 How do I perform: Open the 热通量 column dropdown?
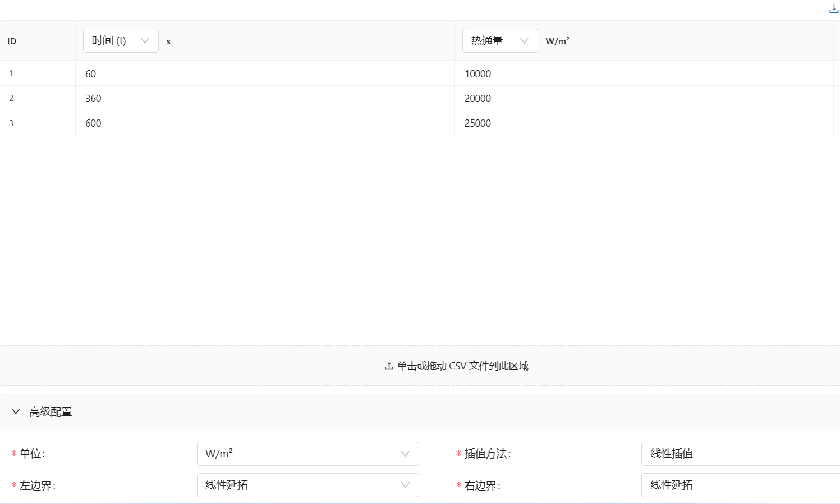click(x=500, y=40)
